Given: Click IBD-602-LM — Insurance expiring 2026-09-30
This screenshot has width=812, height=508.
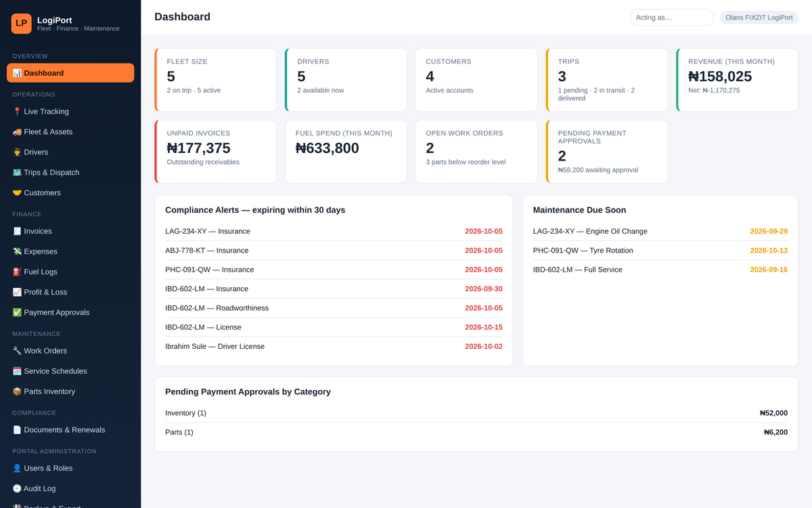Looking at the screenshot, I should pos(334,289).
